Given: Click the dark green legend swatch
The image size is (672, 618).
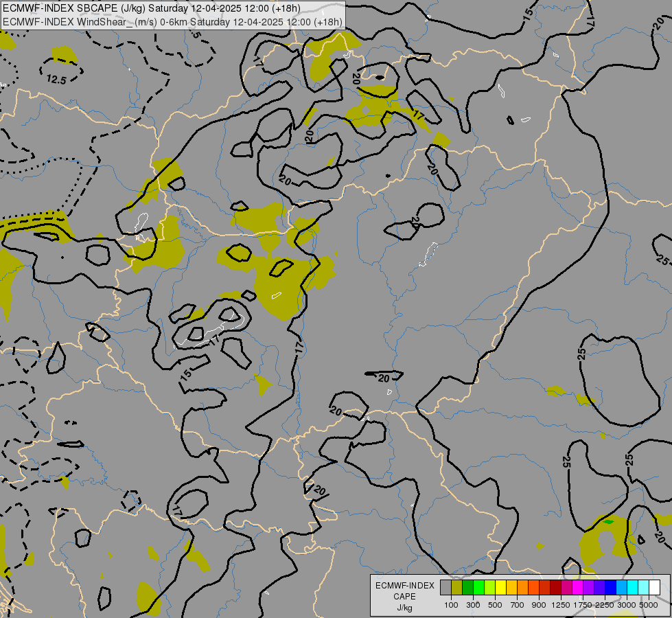Looking at the screenshot, I should [468, 587].
